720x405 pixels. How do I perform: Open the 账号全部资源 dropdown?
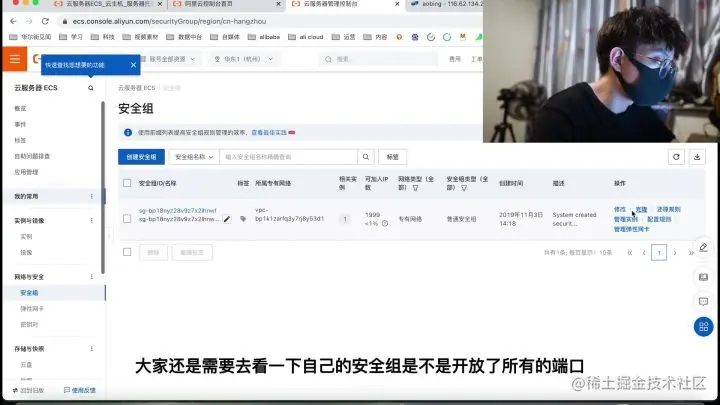pyautogui.click(x=169, y=59)
